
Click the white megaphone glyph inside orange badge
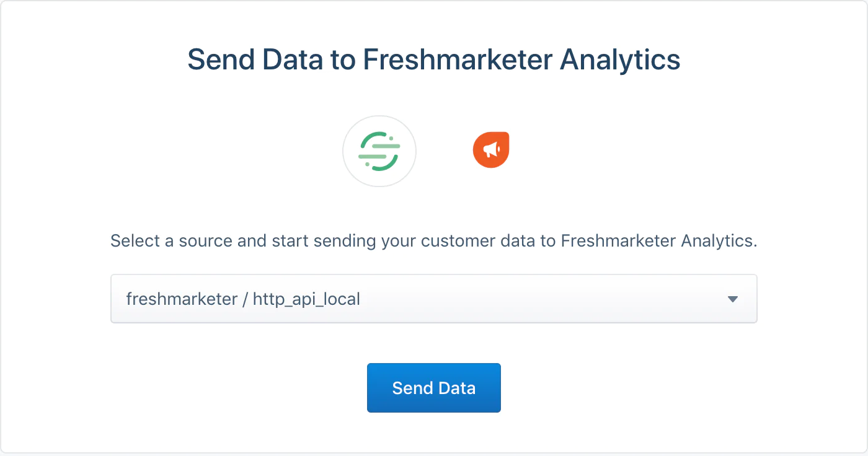click(491, 150)
